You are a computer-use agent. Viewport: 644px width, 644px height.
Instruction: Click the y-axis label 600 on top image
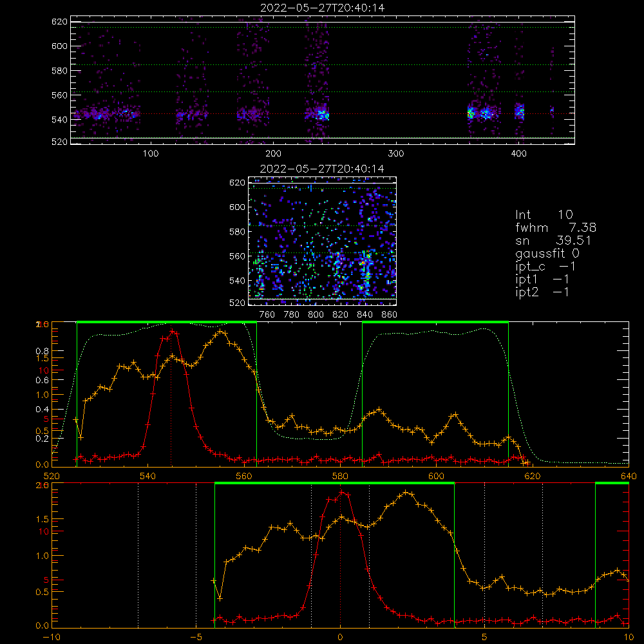59,46
